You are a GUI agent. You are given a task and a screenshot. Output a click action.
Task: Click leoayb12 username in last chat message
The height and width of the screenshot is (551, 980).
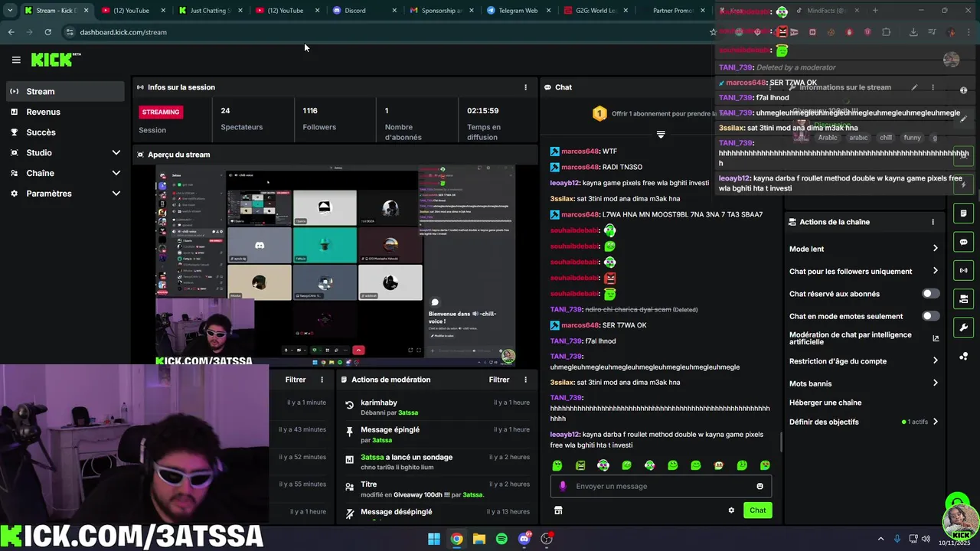pos(564,435)
